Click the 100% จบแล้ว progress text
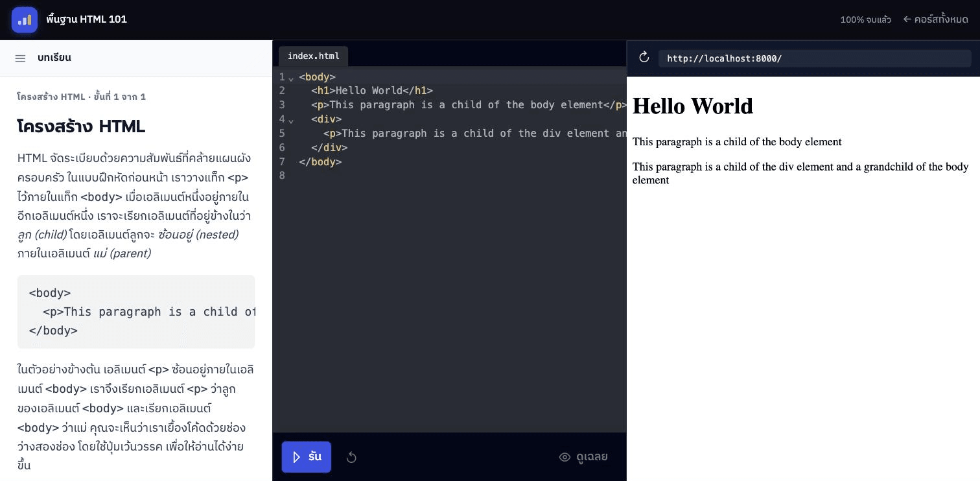The width and height of the screenshot is (980, 481). tap(865, 19)
